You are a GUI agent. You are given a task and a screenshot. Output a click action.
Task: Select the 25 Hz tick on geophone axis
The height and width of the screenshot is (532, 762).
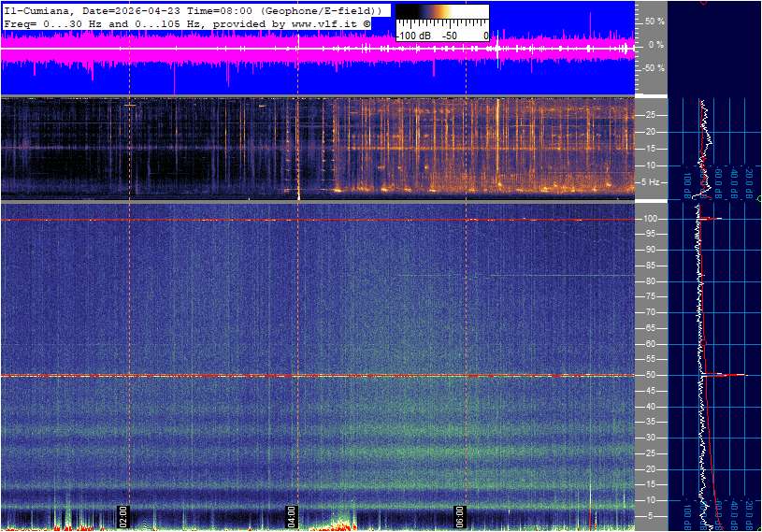649,115
